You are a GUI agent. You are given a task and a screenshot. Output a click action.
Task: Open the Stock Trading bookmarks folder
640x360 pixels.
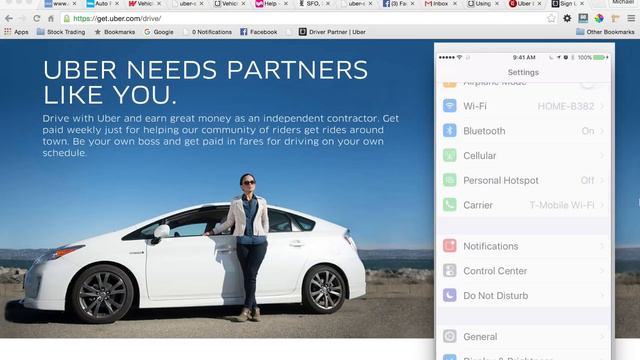[61, 32]
